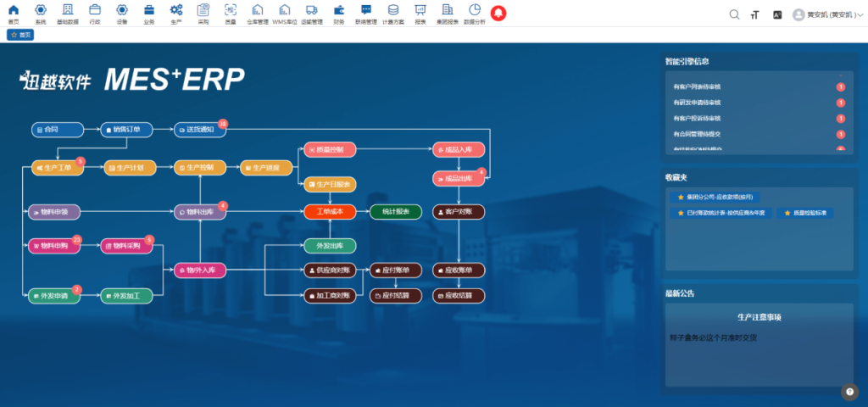This screenshot has width=868, height=407.
Task: Expand the 黄安凯 user account dropdown
Action: coord(826,14)
